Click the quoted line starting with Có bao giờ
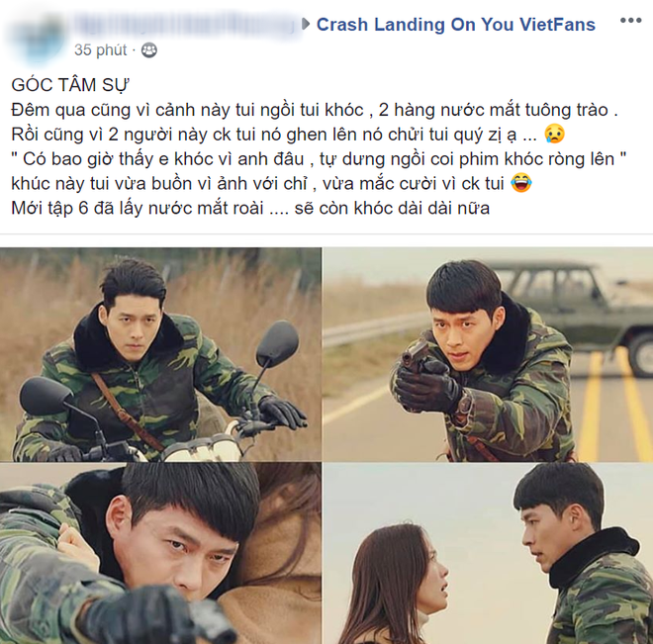The image size is (653, 644). point(319,159)
